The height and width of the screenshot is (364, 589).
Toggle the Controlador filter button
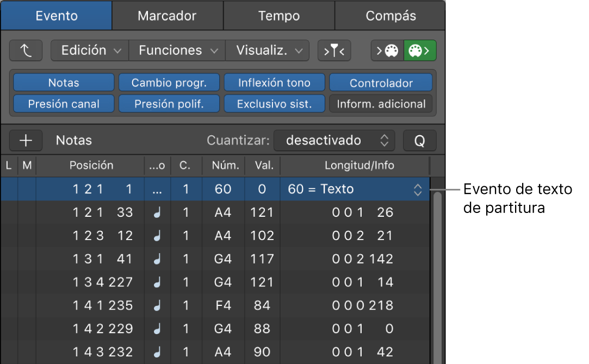click(x=381, y=82)
